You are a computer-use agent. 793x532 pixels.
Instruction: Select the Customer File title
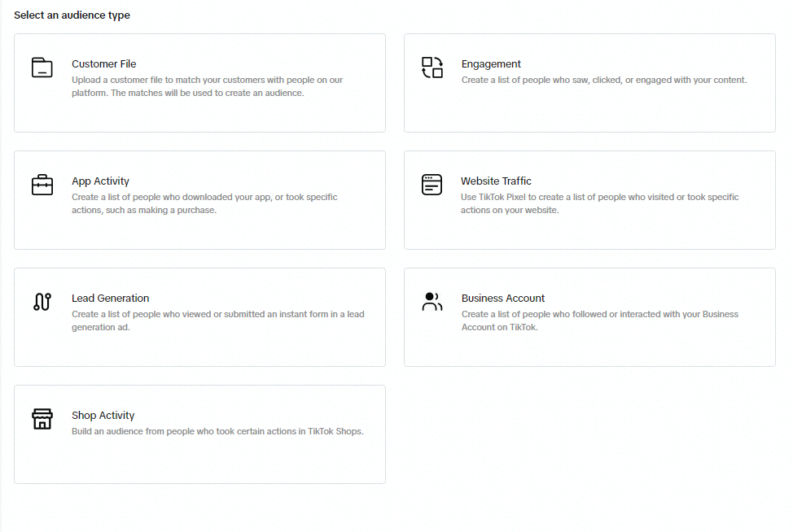[x=103, y=64]
